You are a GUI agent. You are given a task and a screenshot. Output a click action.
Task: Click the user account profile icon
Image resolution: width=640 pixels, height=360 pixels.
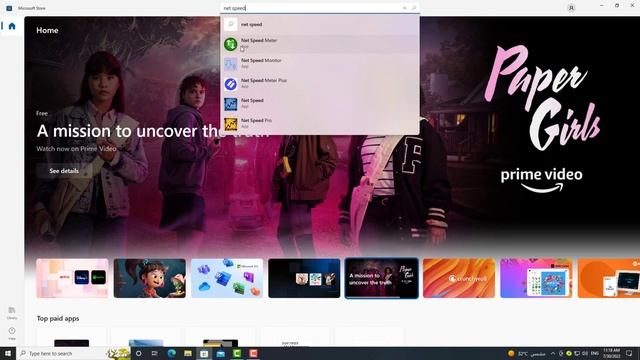coord(571,8)
